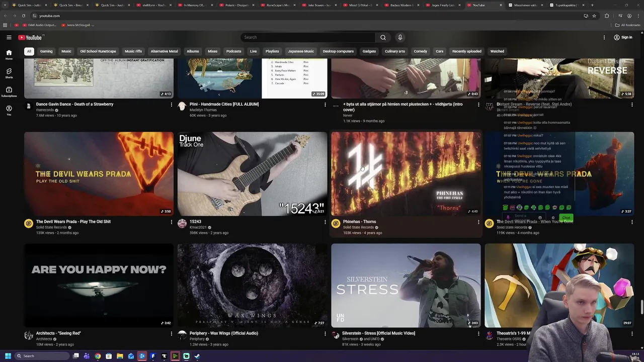Open options menu for Periphery Wax Wings

(x=325, y=333)
